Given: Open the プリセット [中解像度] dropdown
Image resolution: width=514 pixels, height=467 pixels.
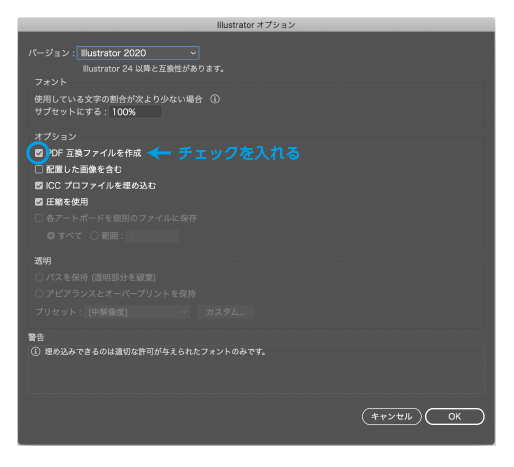Looking at the screenshot, I should pos(137,312).
